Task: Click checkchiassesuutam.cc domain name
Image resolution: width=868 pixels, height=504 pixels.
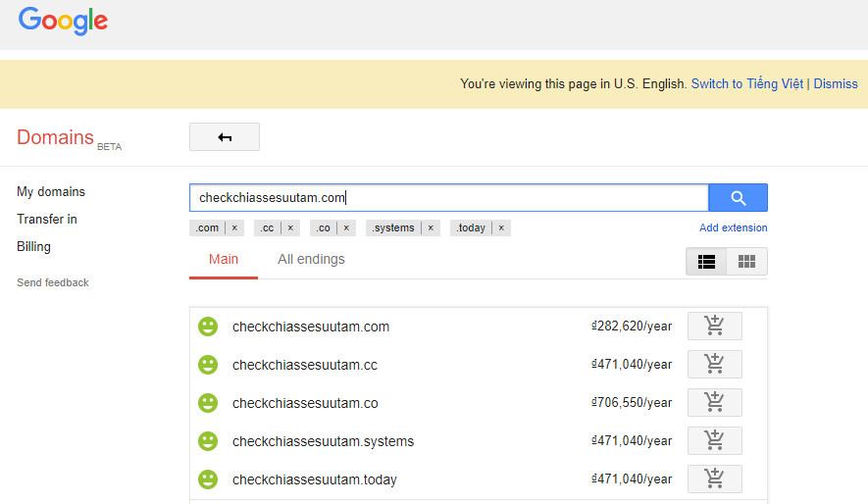Action: tap(304, 365)
